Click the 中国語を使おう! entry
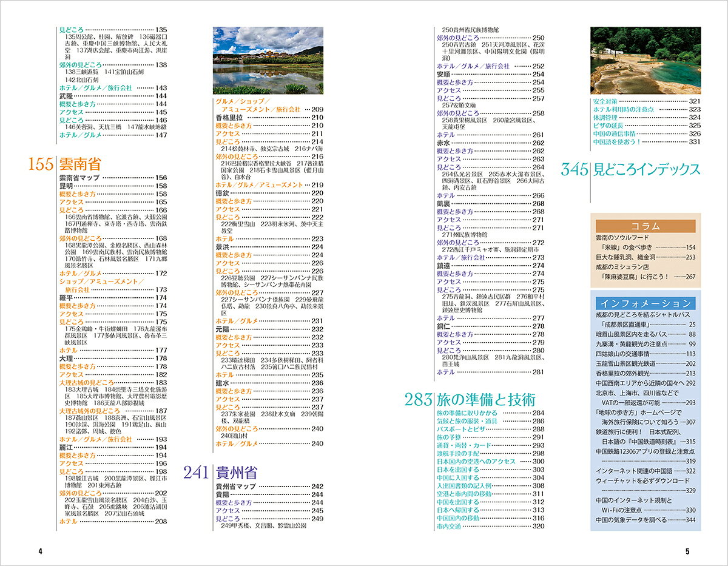The image size is (728, 566). tap(647, 142)
